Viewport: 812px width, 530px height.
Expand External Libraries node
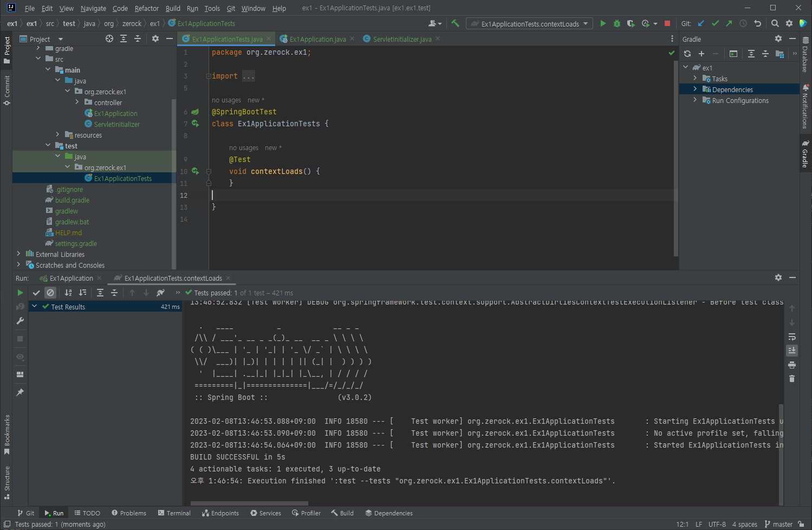click(18, 254)
